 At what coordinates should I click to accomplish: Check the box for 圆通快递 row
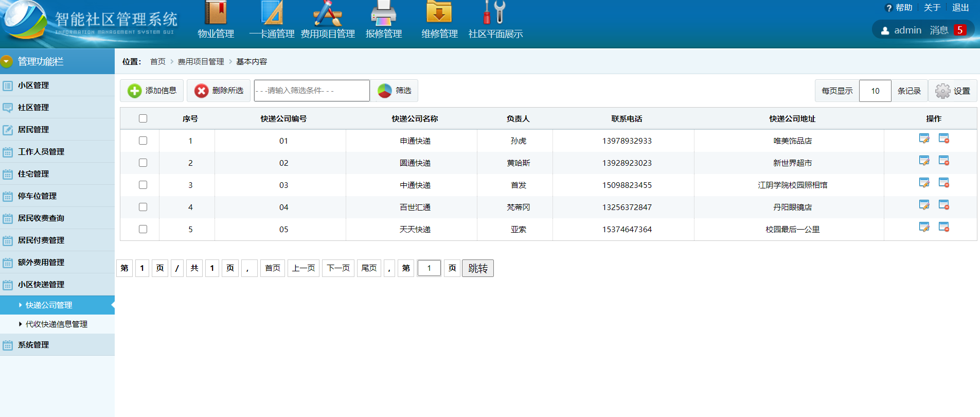coord(143,163)
